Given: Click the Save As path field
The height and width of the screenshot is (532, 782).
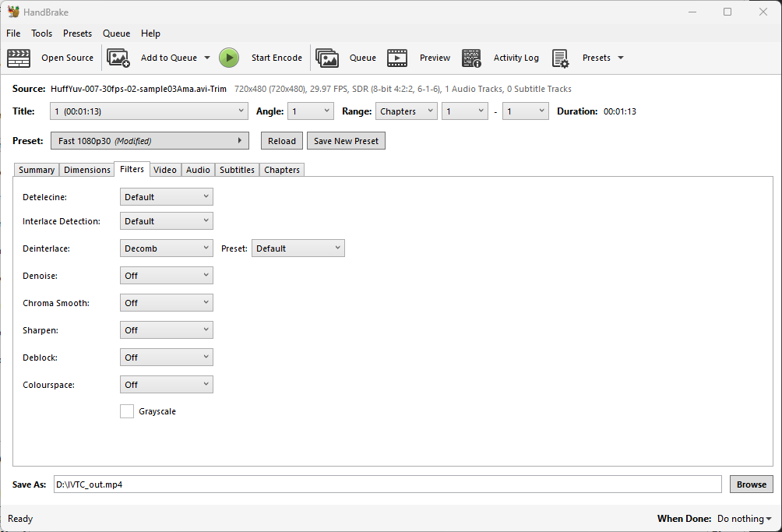Looking at the screenshot, I should [388, 484].
